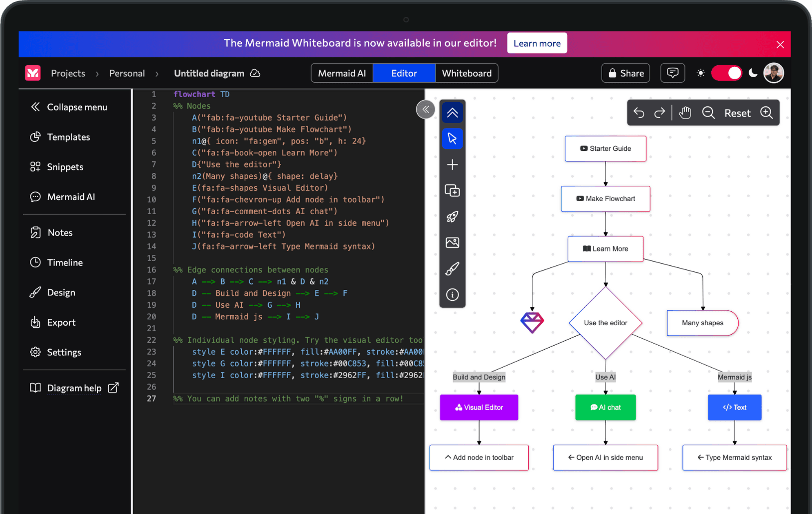Open Timeline in the sidebar
The image size is (812, 514).
point(57,262)
